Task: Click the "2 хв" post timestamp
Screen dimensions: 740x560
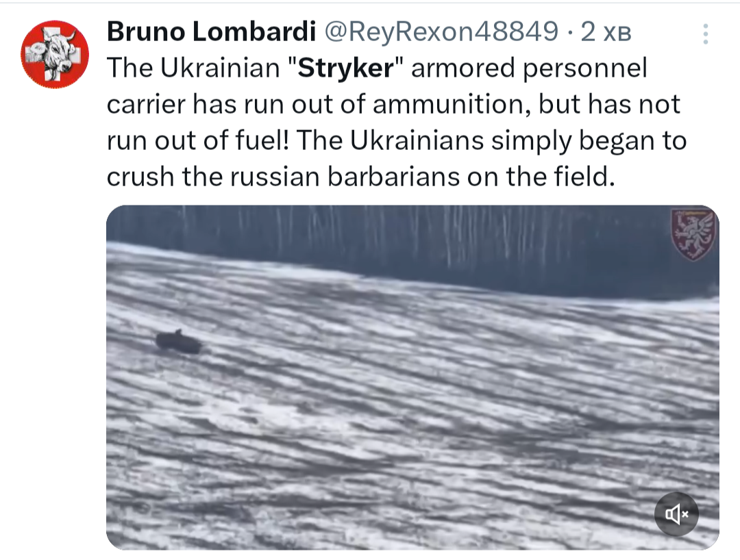Action: [605, 31]
